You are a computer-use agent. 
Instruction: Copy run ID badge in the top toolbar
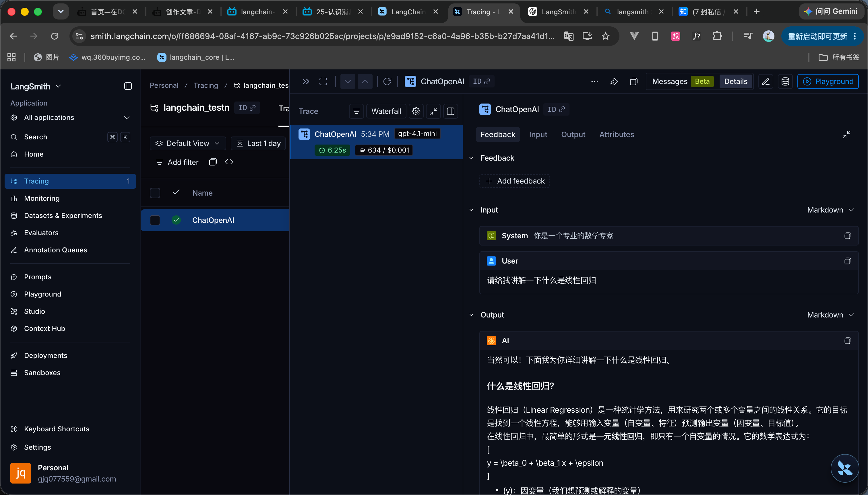481,82
